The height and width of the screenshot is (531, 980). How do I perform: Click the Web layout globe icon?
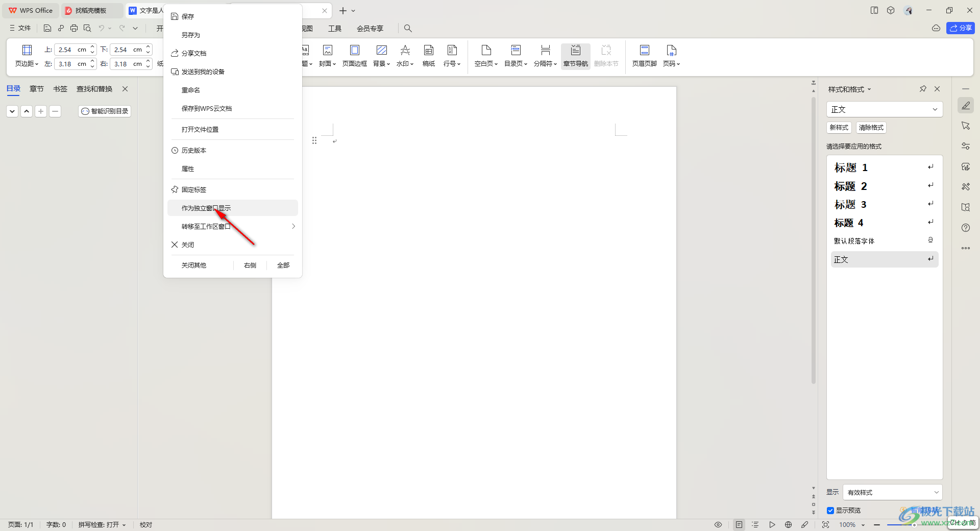[789, 524]
